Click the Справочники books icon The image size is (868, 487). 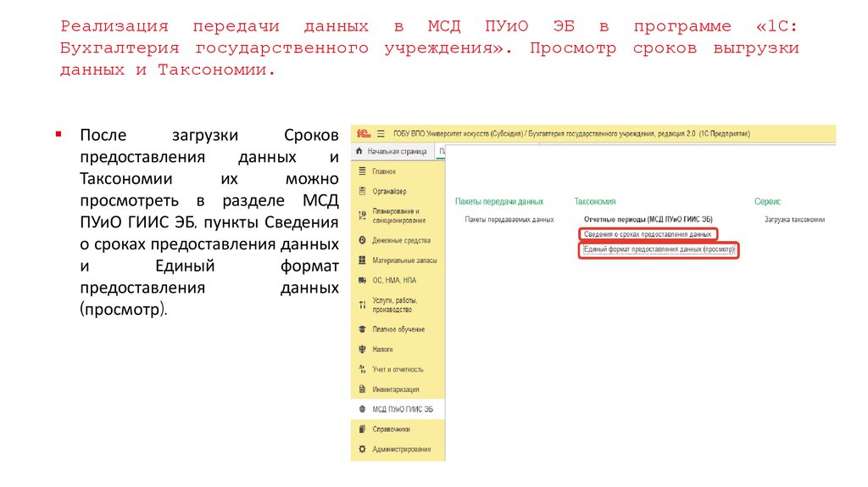tap(362, 428)
